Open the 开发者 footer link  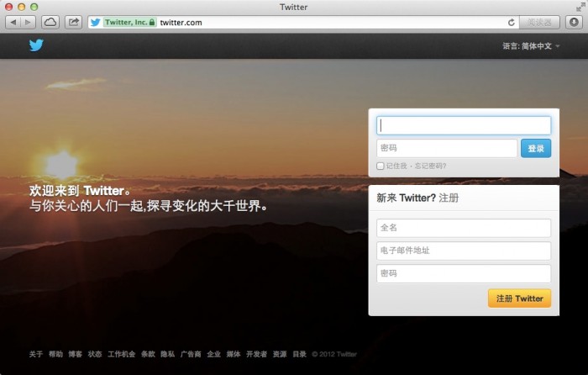click(256, 354)
